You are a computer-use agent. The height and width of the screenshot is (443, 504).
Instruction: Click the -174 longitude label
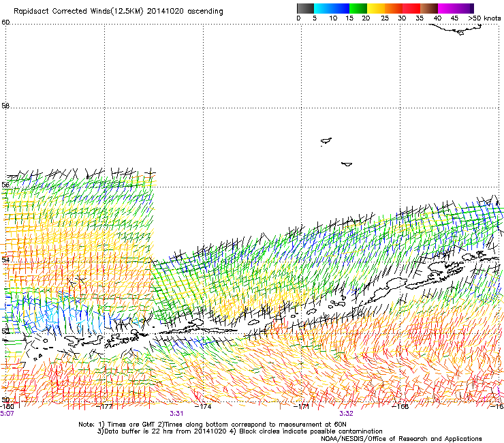click(204, 406)
